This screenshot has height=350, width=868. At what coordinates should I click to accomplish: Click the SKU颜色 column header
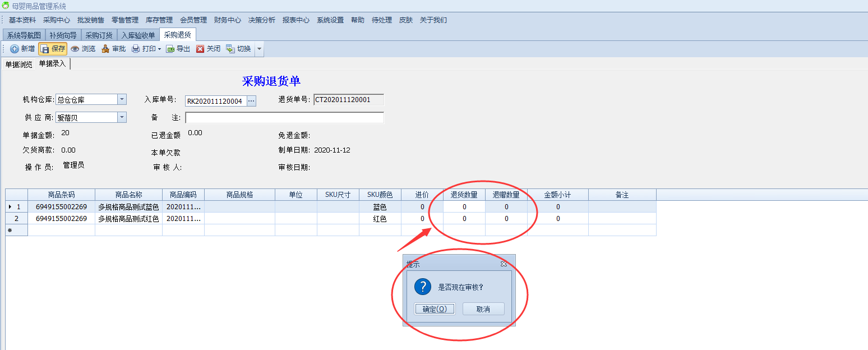click(380, 195)
